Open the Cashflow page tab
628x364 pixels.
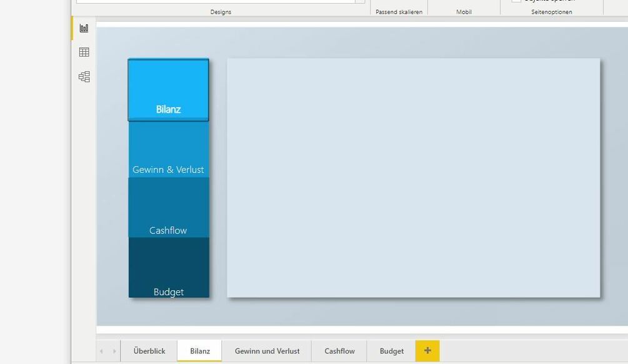pyautogui.click(x=339, y=351)
